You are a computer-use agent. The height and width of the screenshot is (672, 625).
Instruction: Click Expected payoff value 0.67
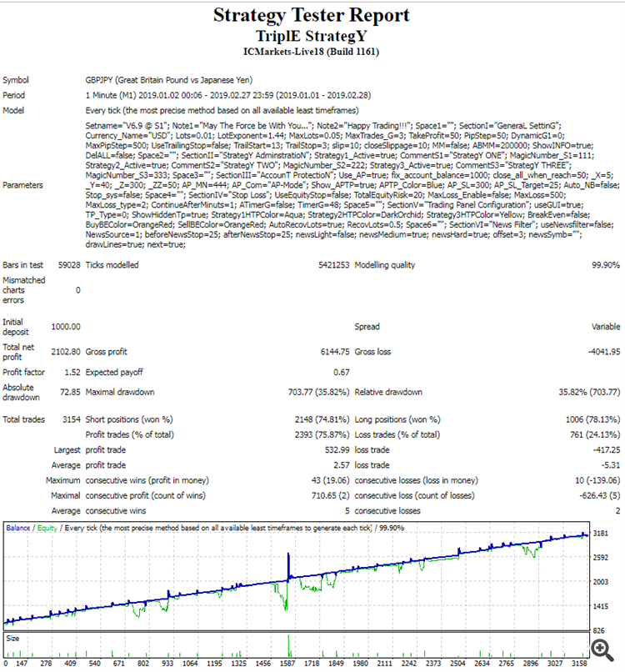[342, 373]
